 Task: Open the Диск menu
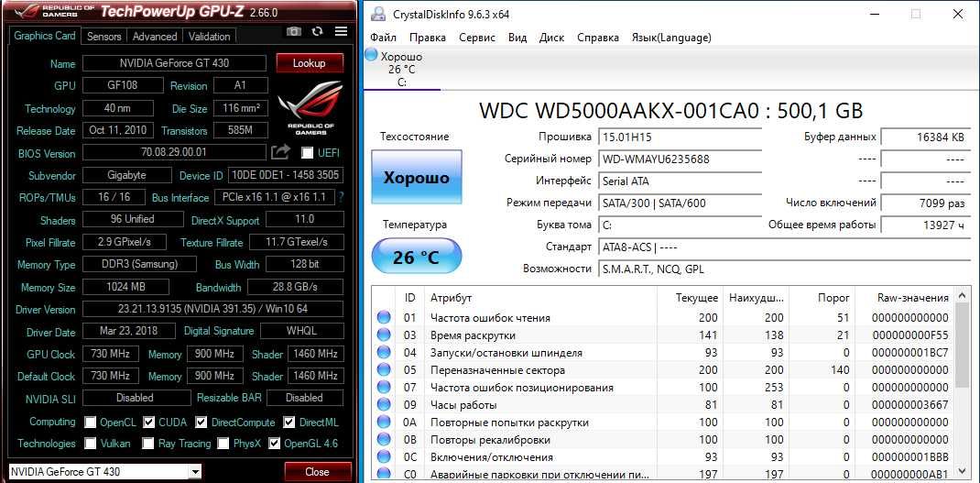552,38
